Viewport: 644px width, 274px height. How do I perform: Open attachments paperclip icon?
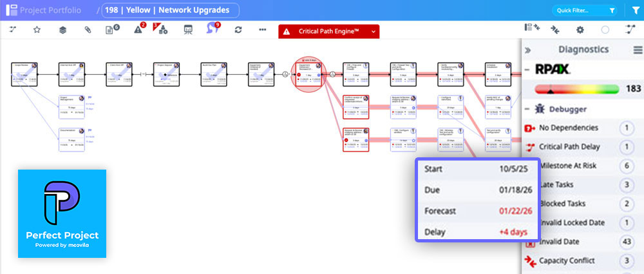click(88, 30)
